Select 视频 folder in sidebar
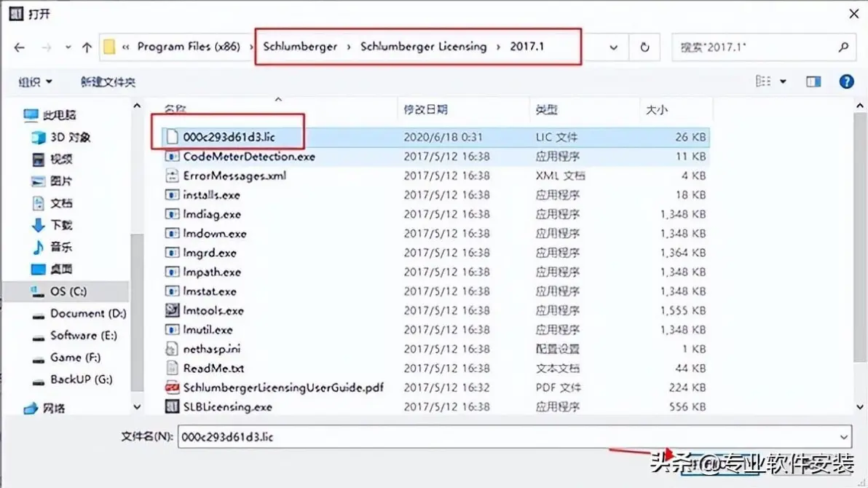Image resolution: width=868 pixels, height=488 pixels. (52, 160)
